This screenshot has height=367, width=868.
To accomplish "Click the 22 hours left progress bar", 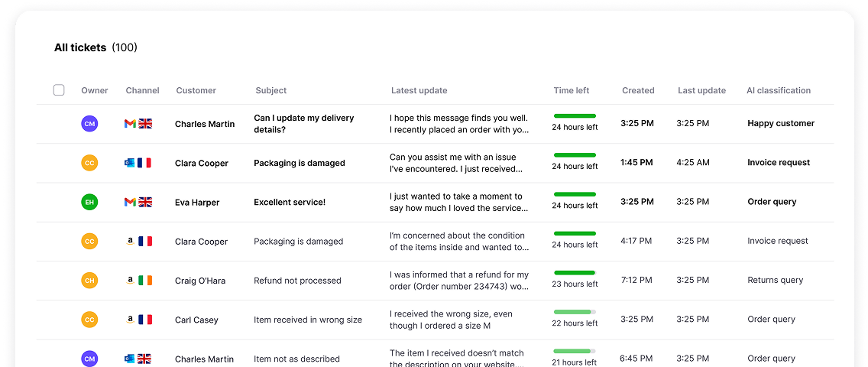I will pos(575,312).
